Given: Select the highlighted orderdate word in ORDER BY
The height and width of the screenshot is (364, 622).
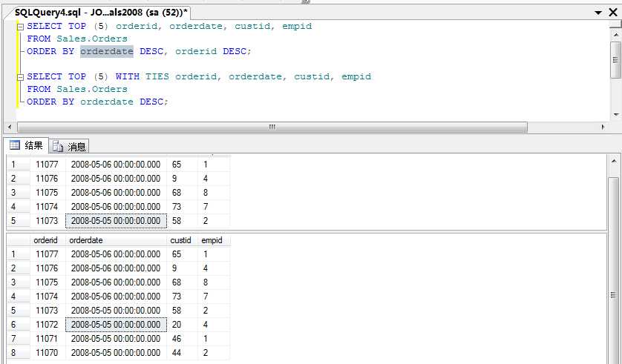Looking at the screenshot, I should [x=107, y=51].
